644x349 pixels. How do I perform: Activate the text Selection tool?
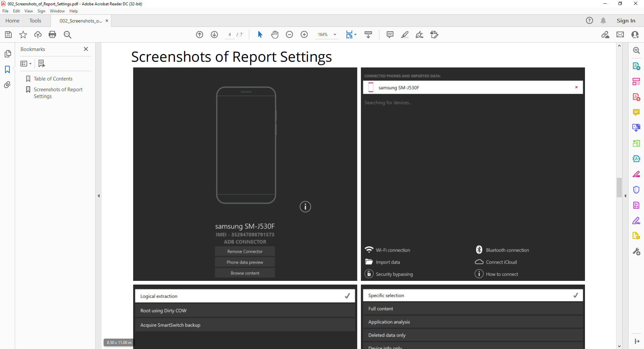[x=260, y=35]
